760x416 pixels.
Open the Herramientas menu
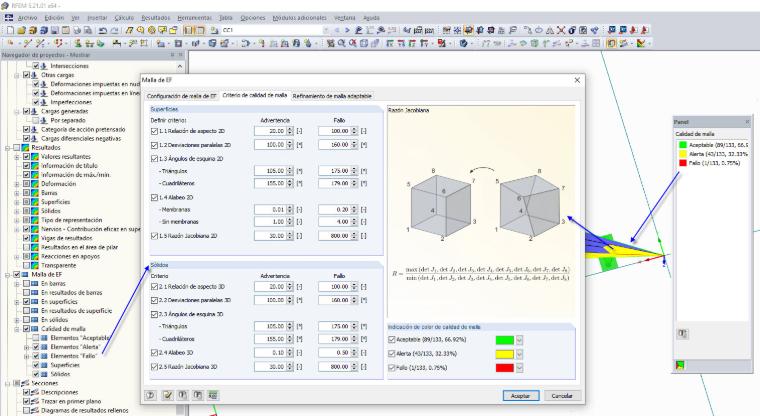click(194, 17)
